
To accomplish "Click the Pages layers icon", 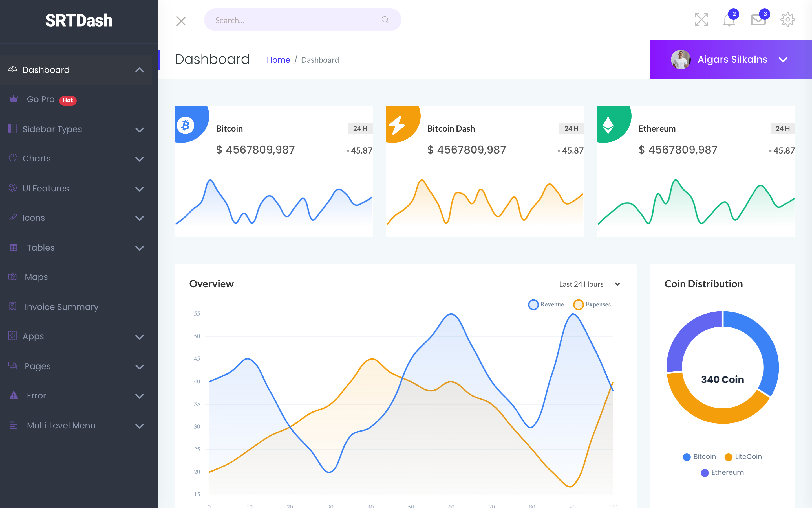I will coord(13,365).
